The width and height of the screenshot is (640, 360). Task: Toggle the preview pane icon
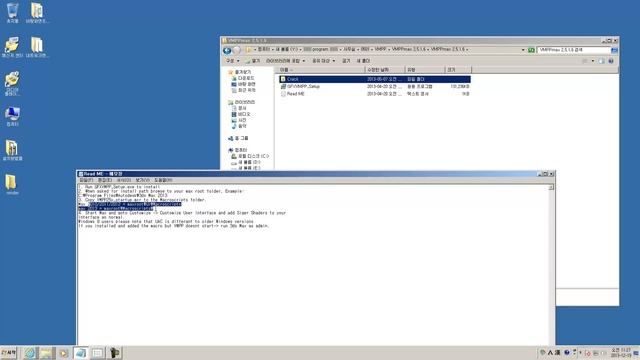coord(602,61)
